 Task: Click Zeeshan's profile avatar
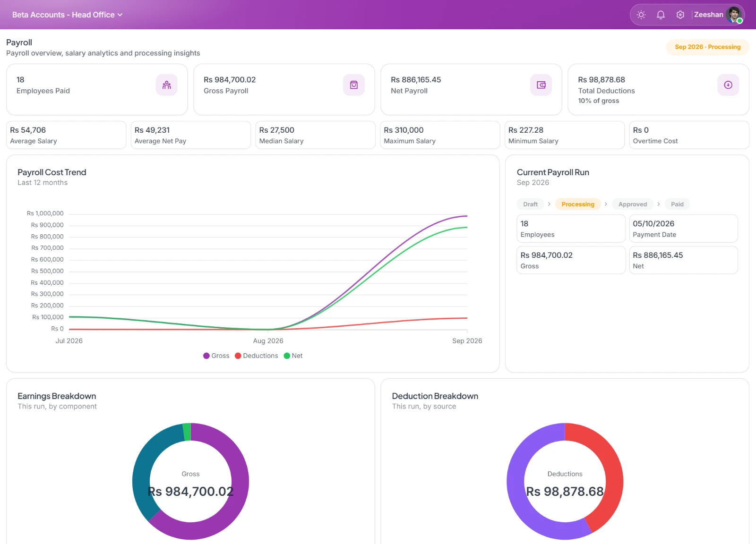734,15
